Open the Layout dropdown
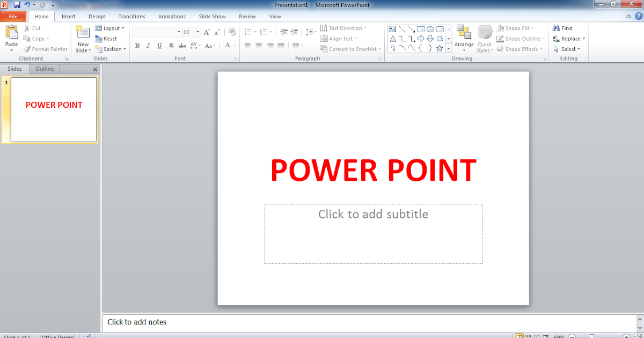The image size is (644, 338). 109,28
